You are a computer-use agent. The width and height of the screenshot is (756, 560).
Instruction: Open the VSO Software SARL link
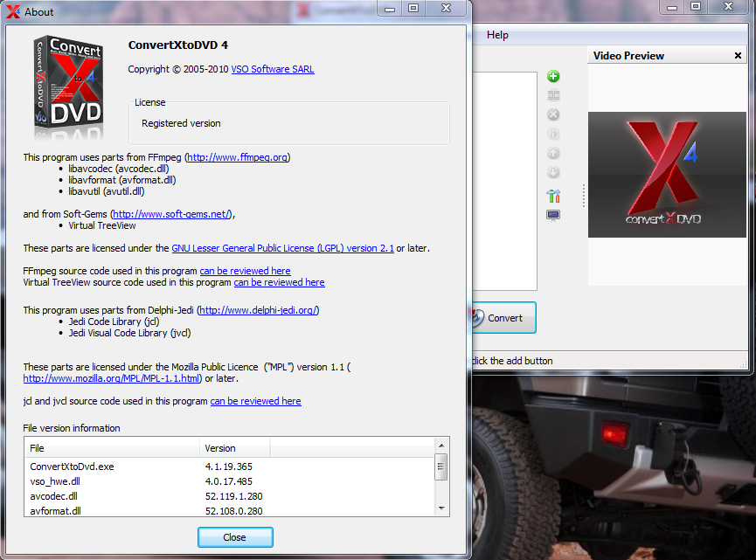pyautogui.click(x=273, y=69)
